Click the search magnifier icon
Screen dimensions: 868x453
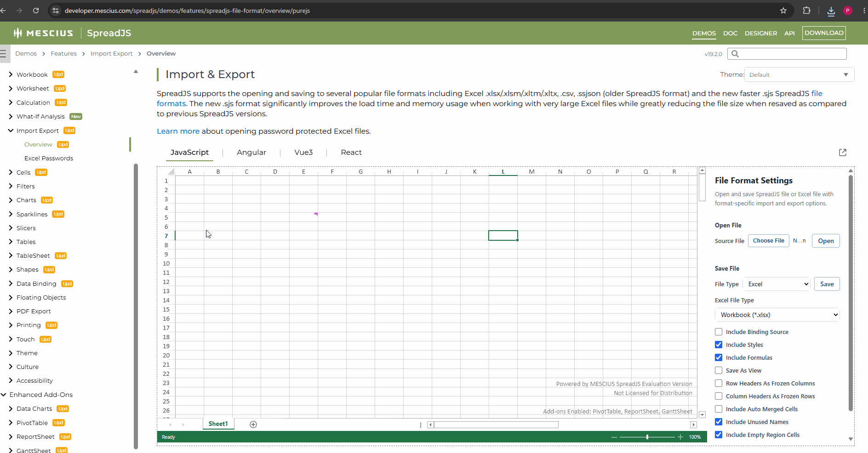pos(735,54)
